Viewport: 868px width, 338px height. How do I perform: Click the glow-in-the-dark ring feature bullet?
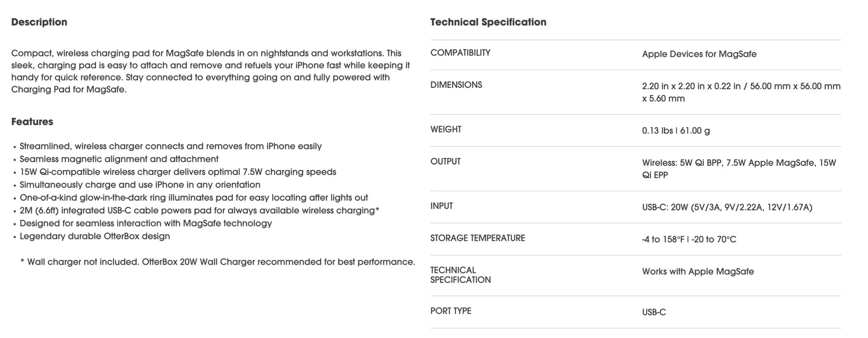[194, 197]
